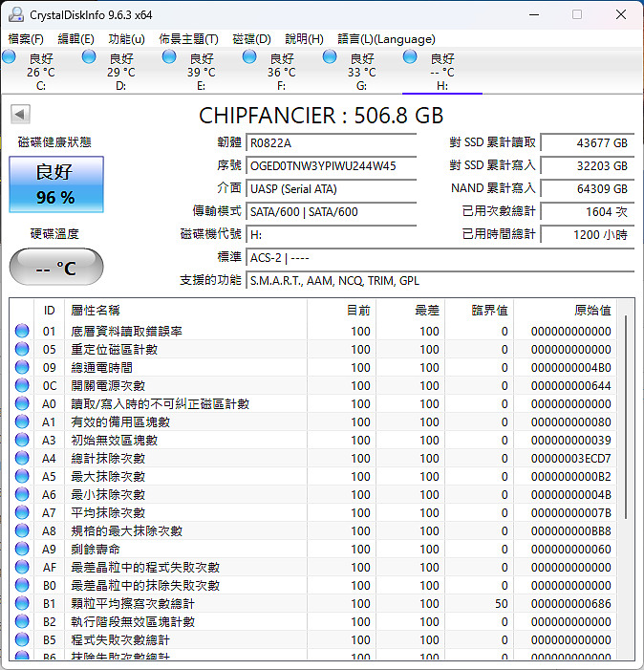This screenshot has height=670, width=644.
Task: Open the 檔案(F) menu
Action: (x=26, y=39)
